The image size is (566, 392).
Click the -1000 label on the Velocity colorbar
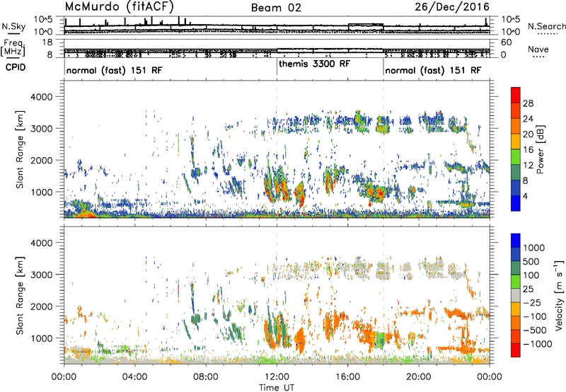coord(537,344)
